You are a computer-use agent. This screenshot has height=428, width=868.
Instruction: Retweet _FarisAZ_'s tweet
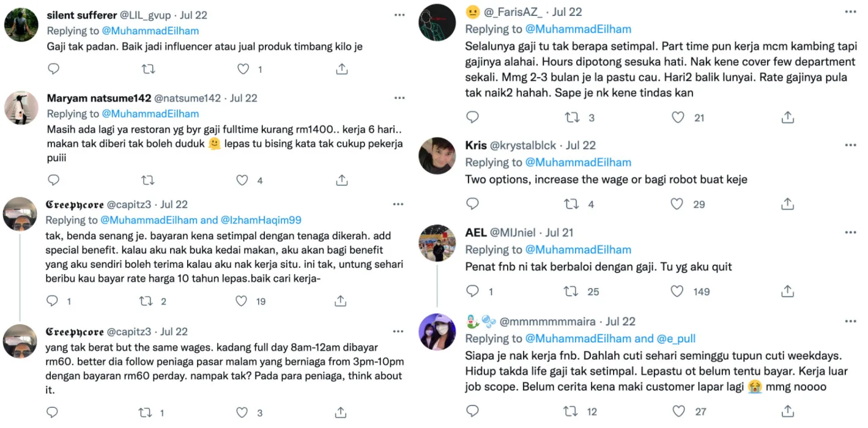[x=571, y=117]
